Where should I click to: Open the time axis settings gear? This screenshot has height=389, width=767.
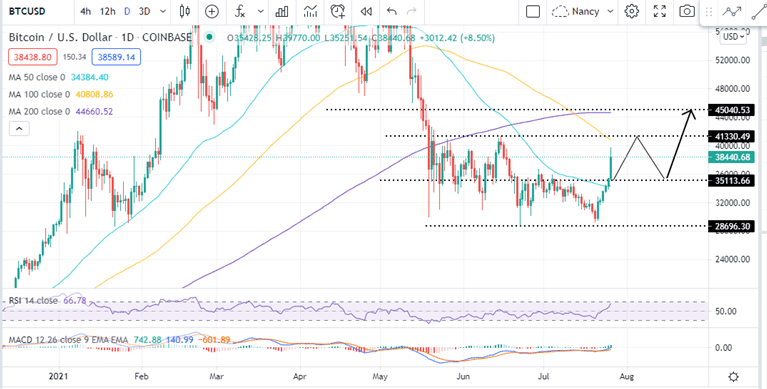point(733,377)
